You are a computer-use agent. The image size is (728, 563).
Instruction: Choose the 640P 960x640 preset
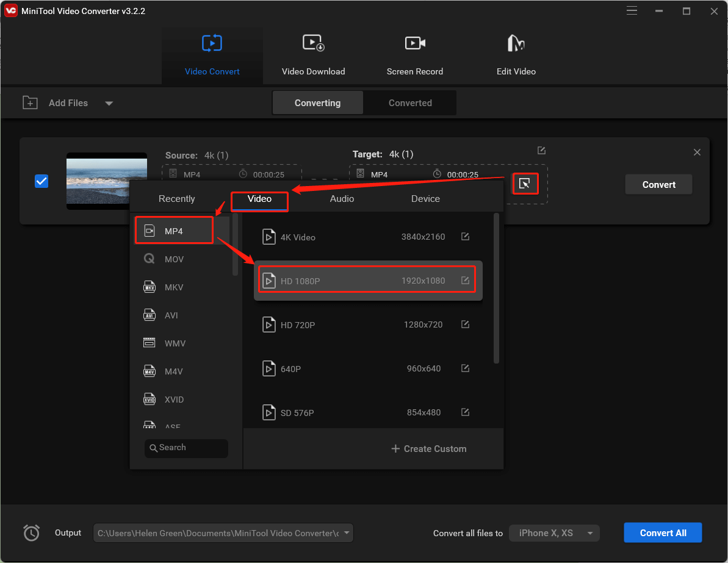coord(368,368)
